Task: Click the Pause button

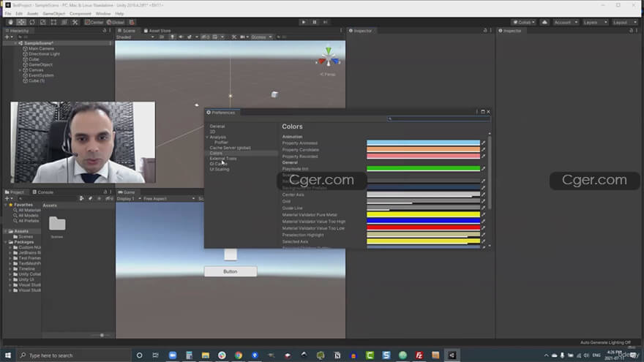Action: coord(315,22)
